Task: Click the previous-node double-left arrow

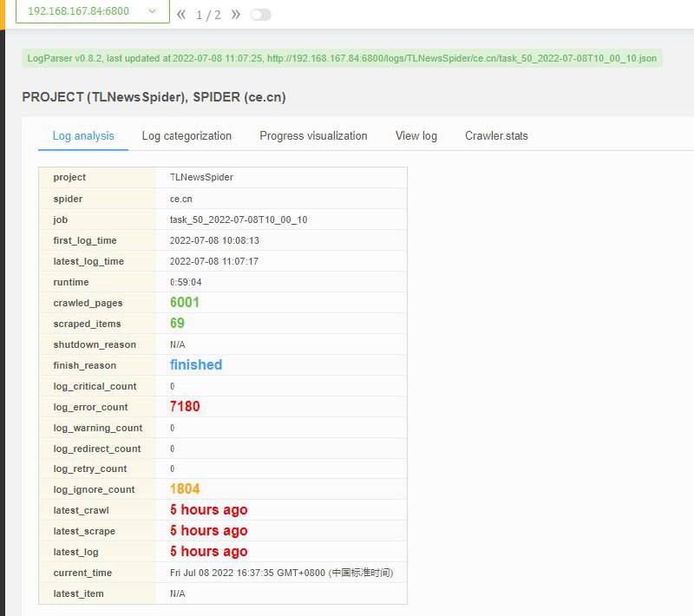Action: [180, 14]
